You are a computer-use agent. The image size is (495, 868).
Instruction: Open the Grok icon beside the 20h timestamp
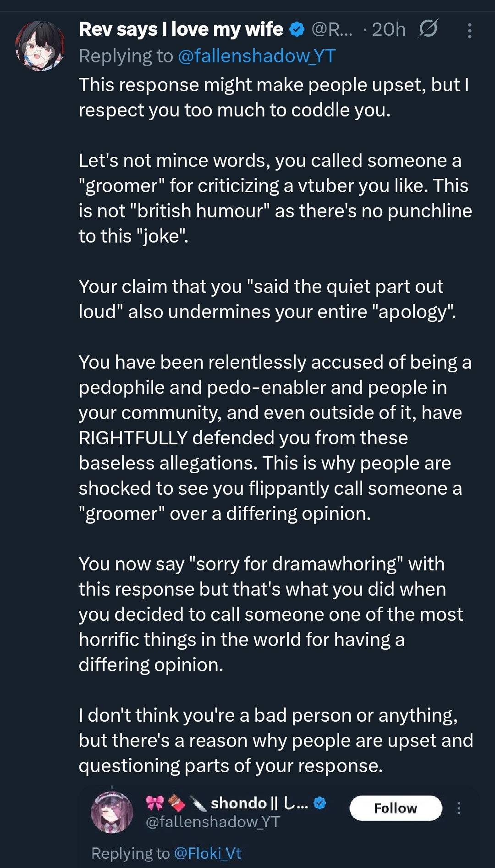[428, 29]
